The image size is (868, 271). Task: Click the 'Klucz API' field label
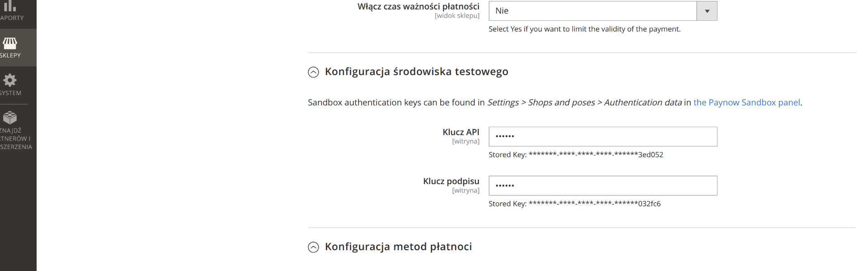pyautogui.click(x=461, y=132)
